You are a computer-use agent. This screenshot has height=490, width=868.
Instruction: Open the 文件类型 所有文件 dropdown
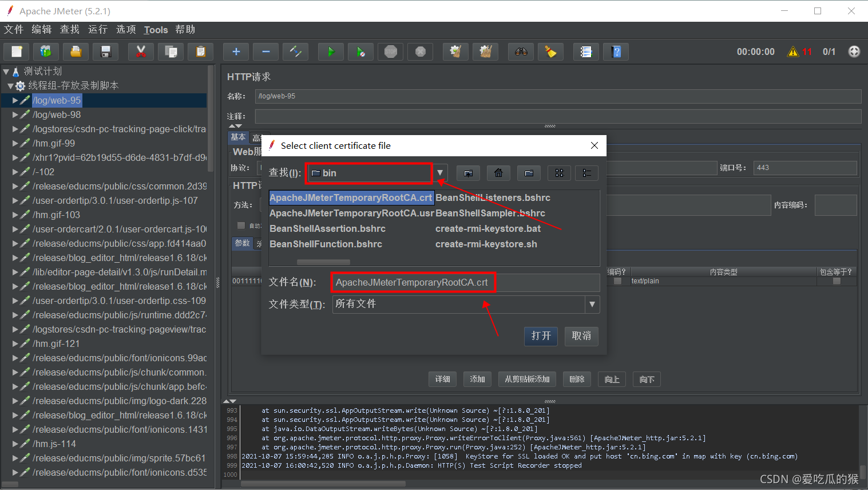pos(592,304)
